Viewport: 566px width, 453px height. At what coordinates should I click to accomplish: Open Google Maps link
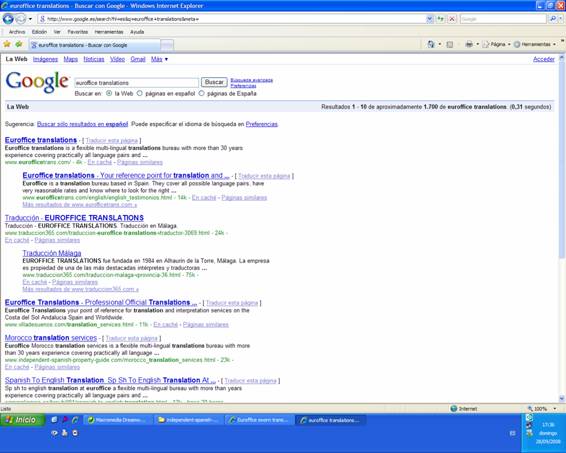(x=71, y=59)
